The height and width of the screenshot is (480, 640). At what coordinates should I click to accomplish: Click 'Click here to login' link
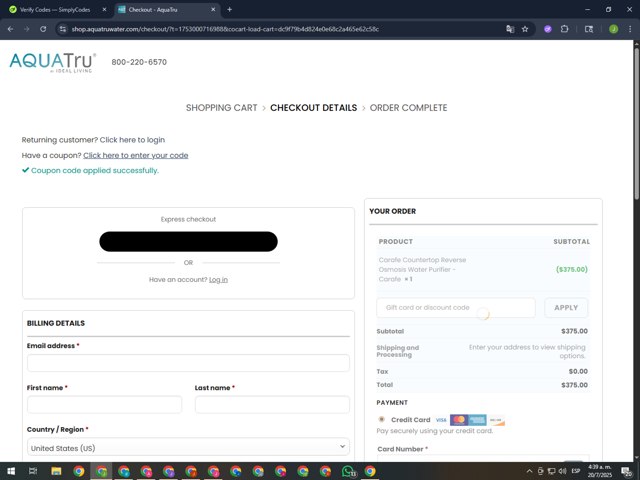(132, 140)
